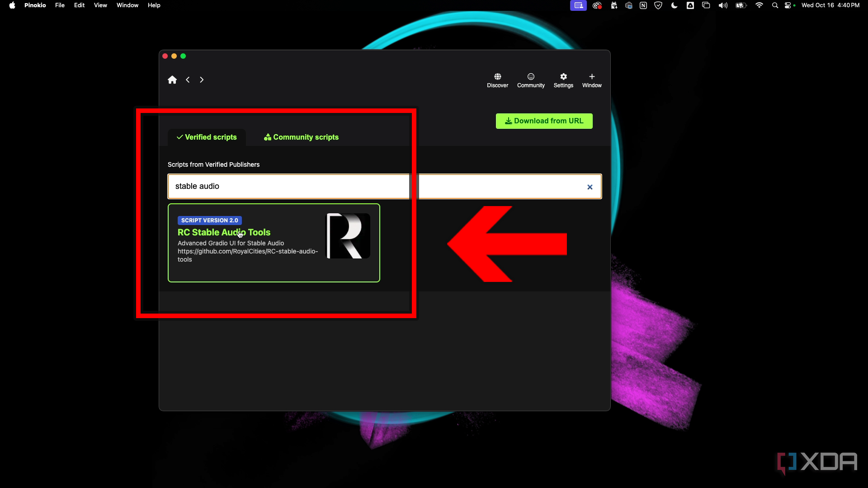Image resolution: width=868 pixels, height=488 pixels.
Task: Click the date and time clock
Action: 830,5
